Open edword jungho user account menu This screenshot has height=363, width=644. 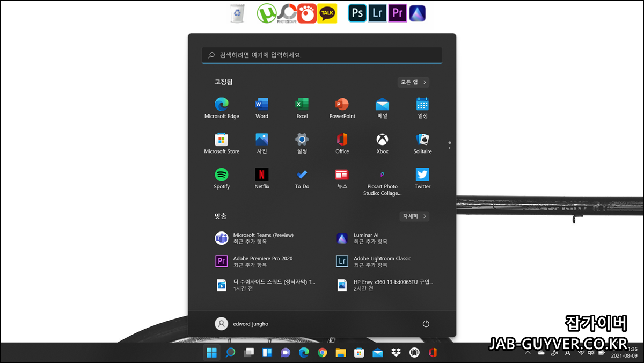pos(242,324)
